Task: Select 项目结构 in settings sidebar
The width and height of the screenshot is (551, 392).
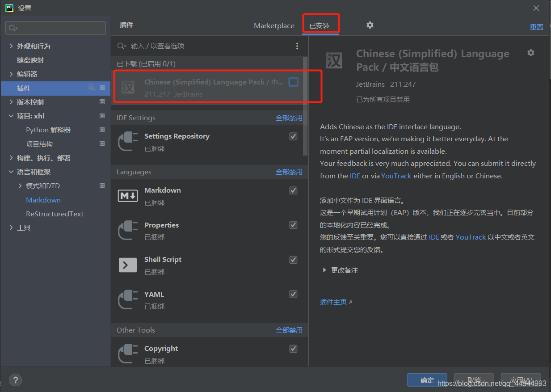Action: (39, 144)
